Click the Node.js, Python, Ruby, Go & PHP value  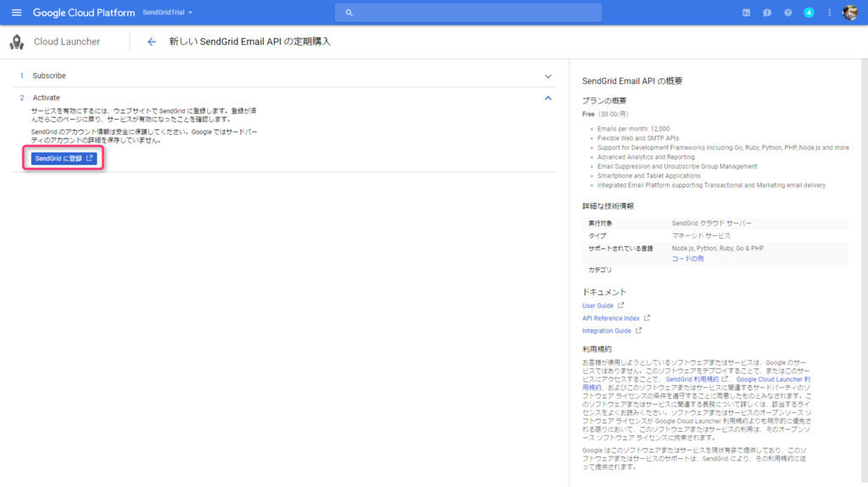717,249
